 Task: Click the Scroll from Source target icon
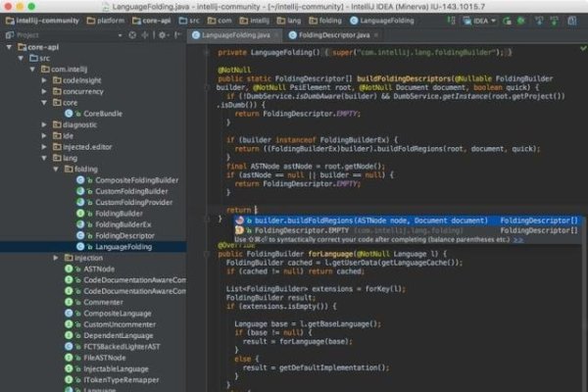click(x=132, y=35)
